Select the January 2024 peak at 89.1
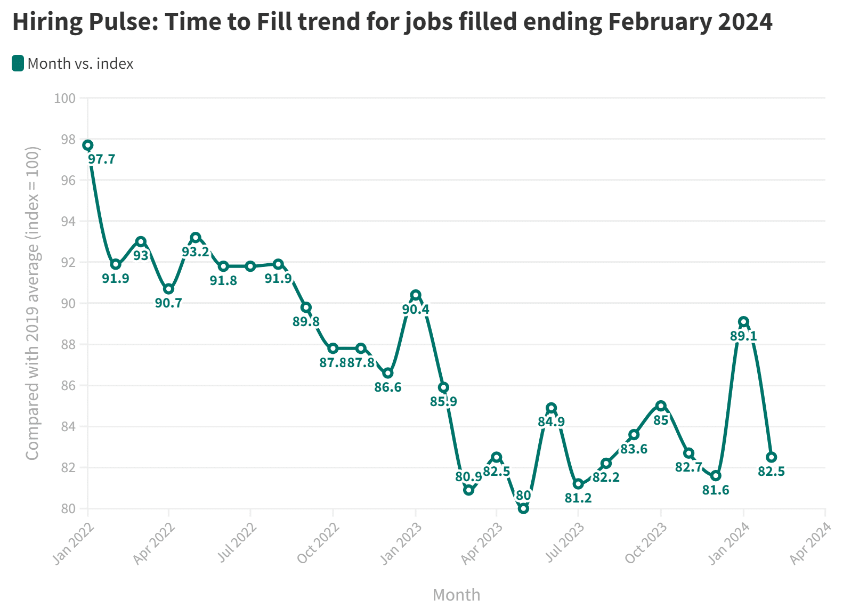This screenshot has height=616, width=859. click(x=743, y=322)
